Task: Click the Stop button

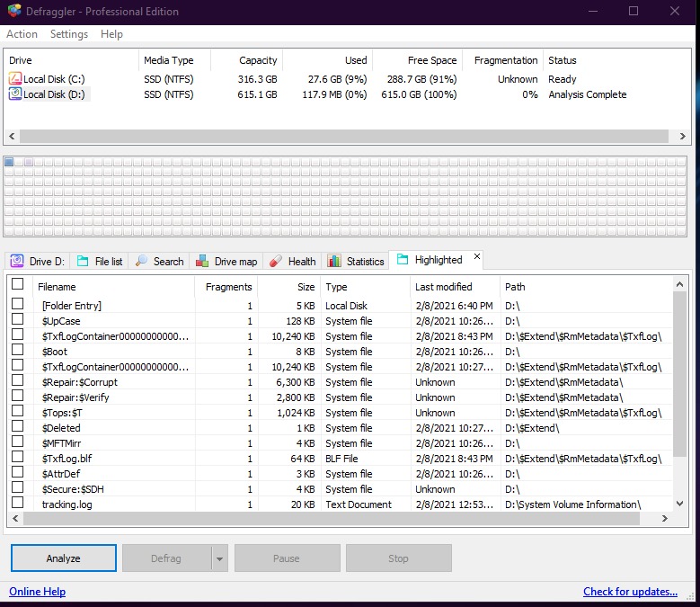Action: tap(399, 558)
